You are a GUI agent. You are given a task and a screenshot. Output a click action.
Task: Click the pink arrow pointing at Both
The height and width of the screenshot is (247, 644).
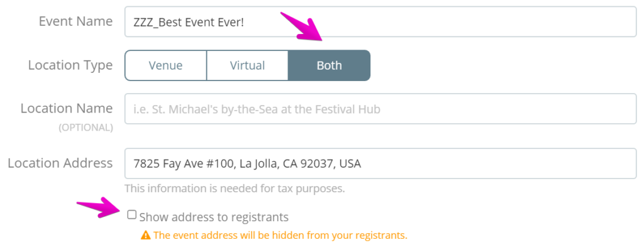click(302, 27)
